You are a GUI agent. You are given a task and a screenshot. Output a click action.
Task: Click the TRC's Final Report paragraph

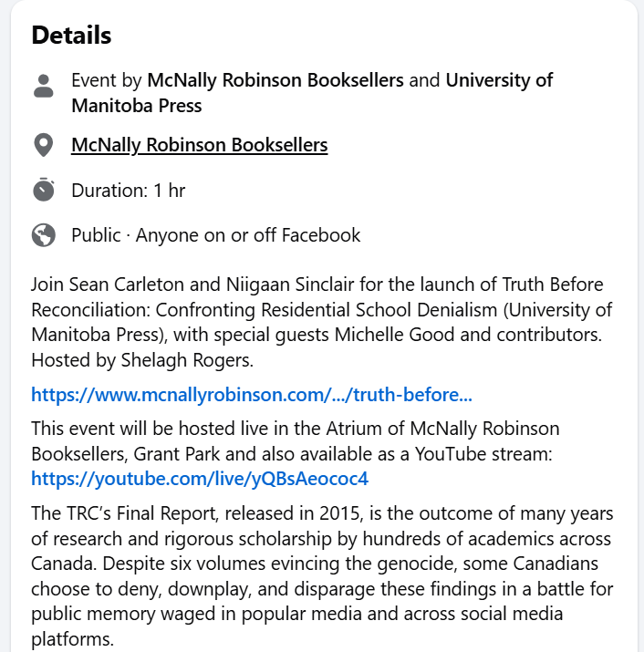322,576
